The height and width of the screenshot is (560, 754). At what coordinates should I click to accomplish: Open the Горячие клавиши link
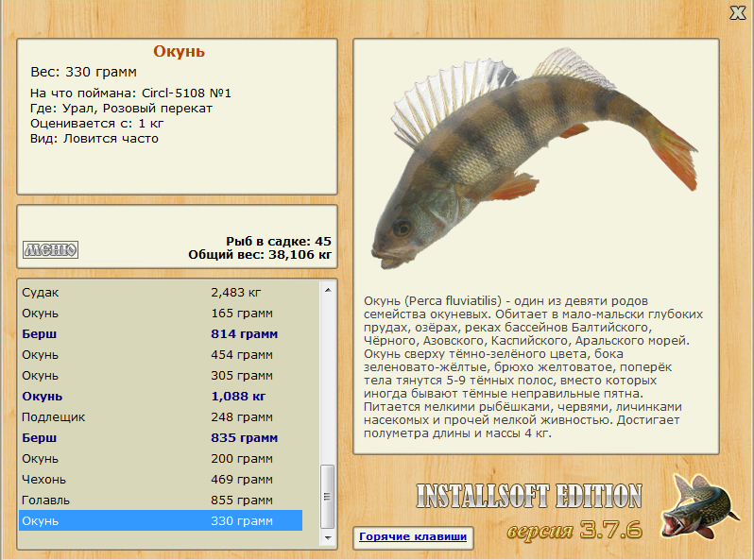click(x=413, y=536)
